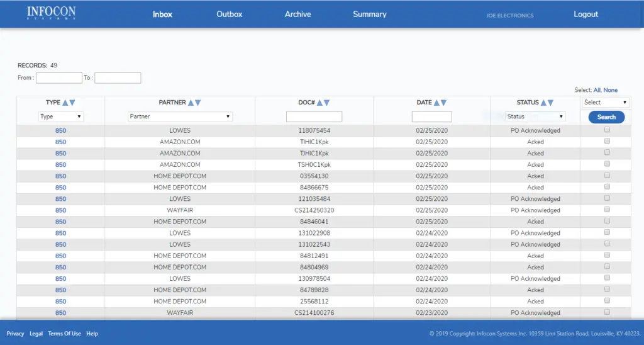This screenshot has height=345, width=644.
Task: Go to the Outbox tab
Action: (229, 14)
